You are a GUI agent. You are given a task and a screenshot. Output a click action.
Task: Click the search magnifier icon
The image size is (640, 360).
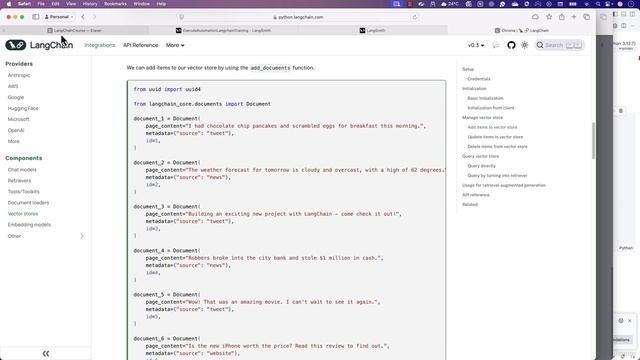click(x=540, y=45)
